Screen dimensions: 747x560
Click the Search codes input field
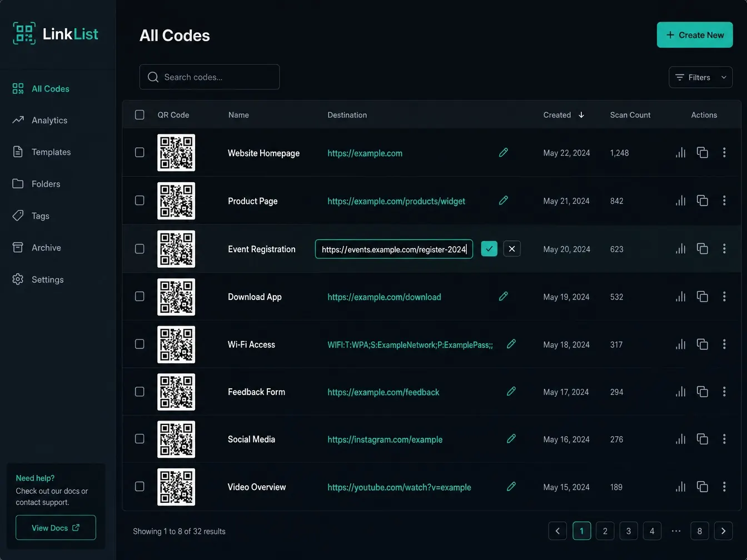click(210, 77)
